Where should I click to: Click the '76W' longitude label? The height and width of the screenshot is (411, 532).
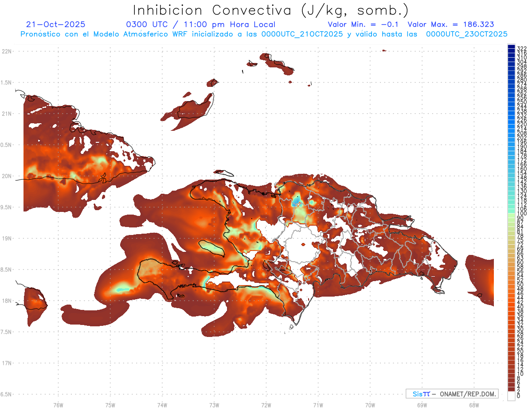58,405
